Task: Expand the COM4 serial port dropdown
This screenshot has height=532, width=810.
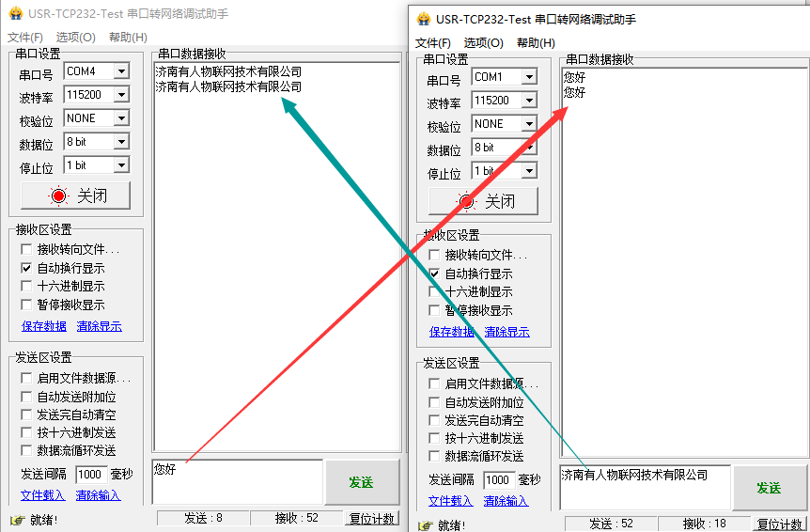Action: coord(121,71)
